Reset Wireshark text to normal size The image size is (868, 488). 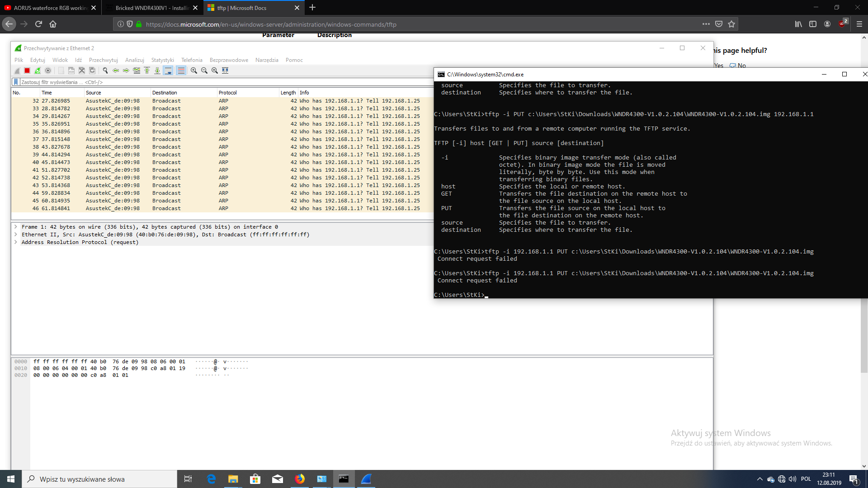click(215, 70)
